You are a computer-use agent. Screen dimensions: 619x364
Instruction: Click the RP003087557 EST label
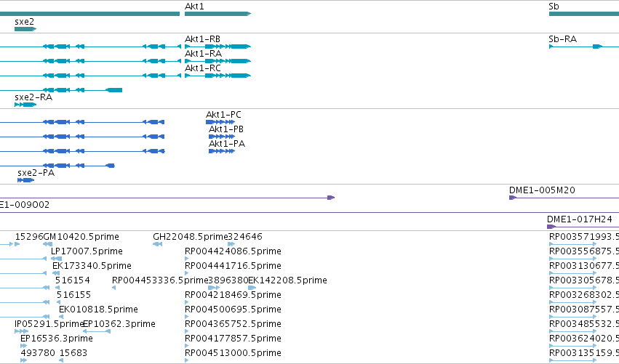pos(584,310)
